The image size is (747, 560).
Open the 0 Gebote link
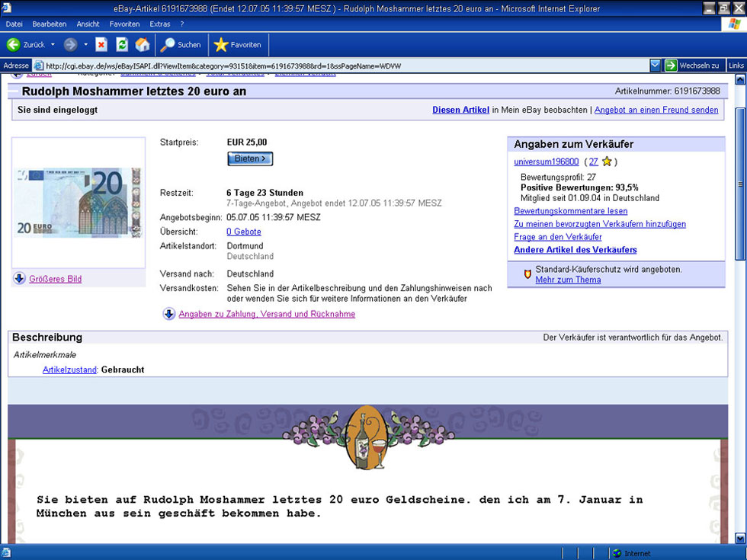[x=244, y=232]
